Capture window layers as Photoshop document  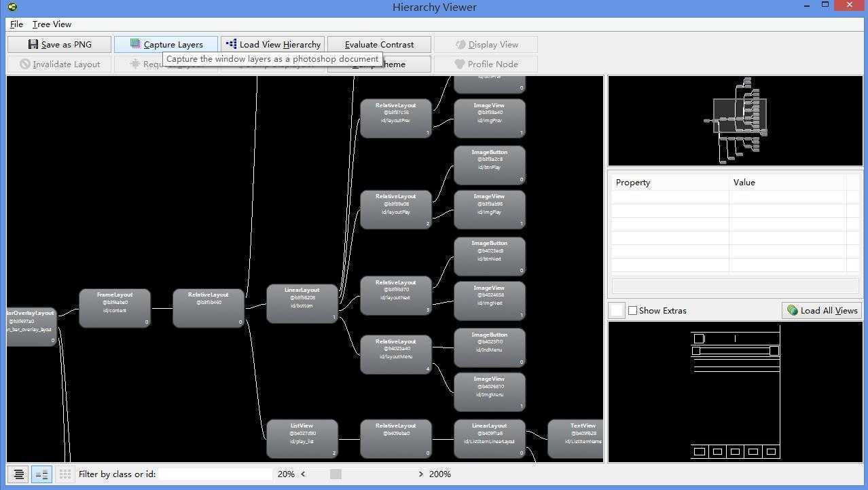(166, 44)
